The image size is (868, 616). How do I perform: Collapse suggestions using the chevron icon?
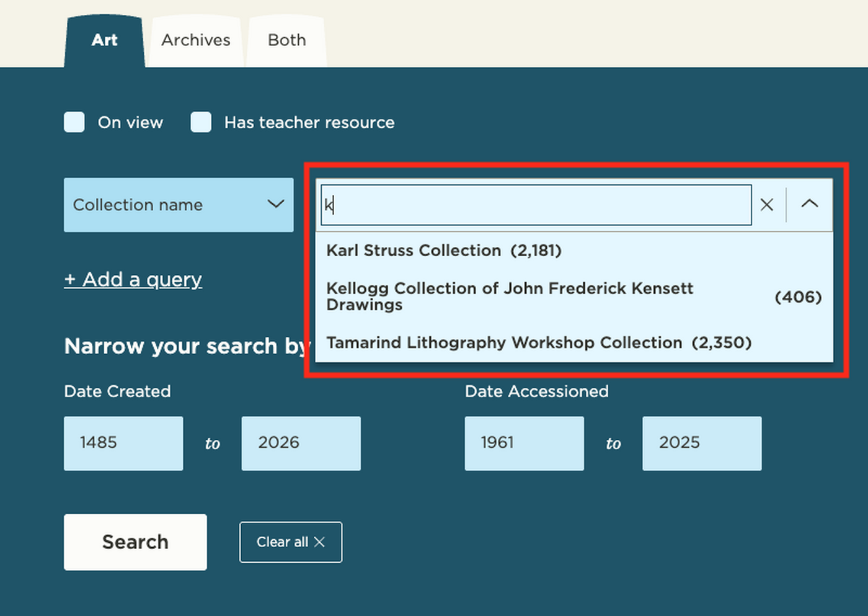pos(810,205)
